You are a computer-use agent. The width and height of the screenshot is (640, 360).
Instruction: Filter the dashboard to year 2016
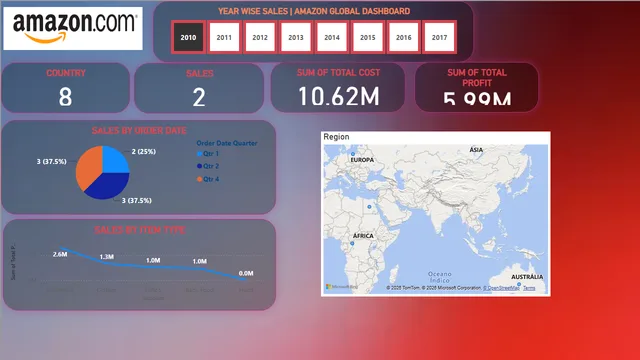coord(404,37)
